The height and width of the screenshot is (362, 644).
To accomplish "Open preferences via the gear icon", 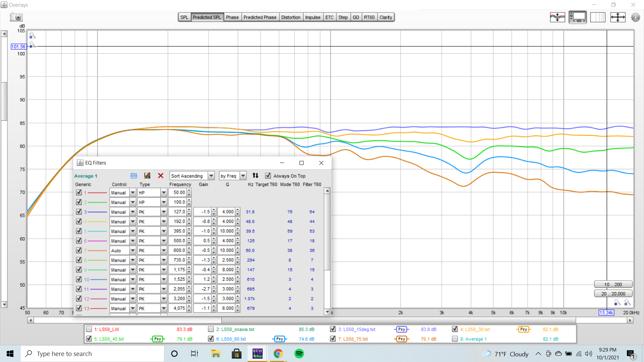I will point(635,17).
